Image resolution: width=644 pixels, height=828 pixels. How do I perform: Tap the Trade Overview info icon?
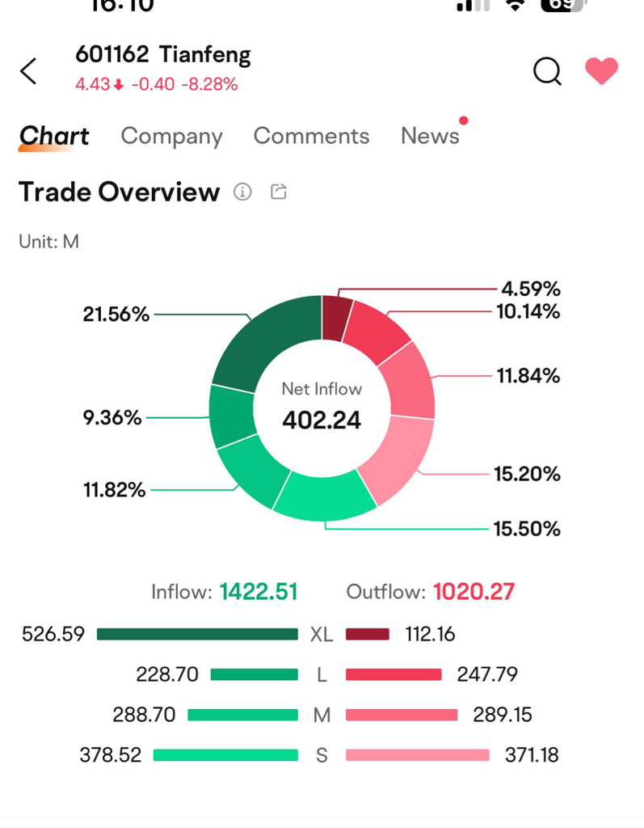pyautogui.click(x=242, y=192)
